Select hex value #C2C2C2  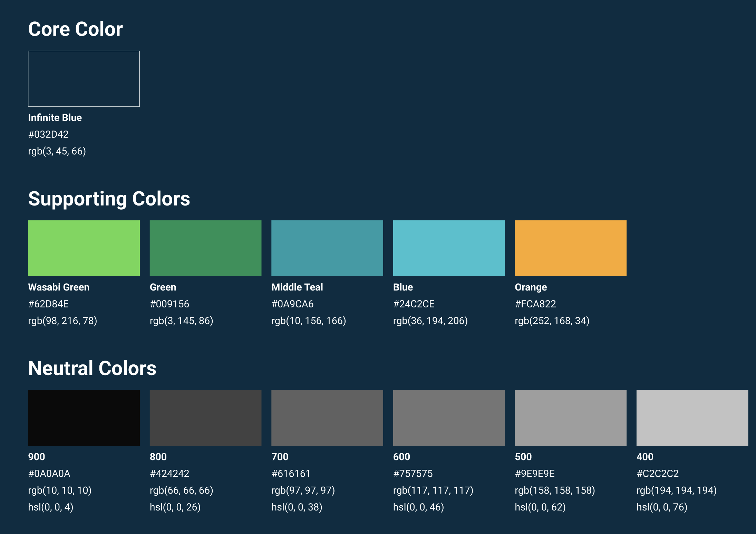click(658, 474)
